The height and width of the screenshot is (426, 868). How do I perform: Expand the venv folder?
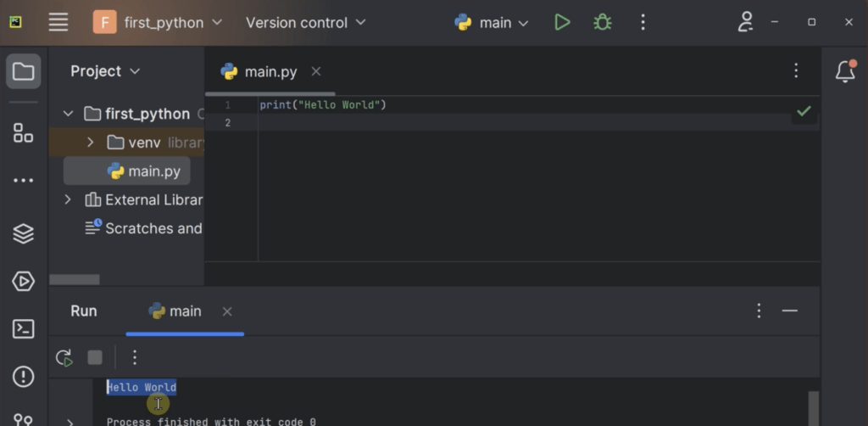(91, 143)
